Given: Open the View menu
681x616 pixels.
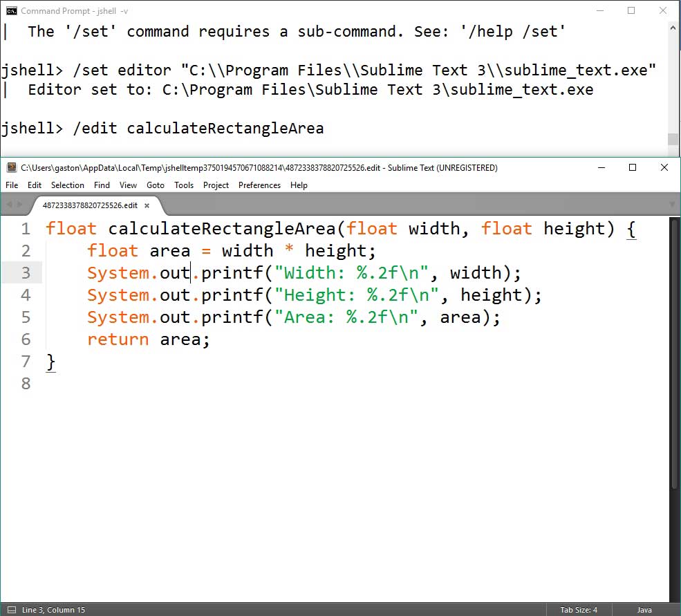Looking at the screenshot, I should [x=128, y=185].
